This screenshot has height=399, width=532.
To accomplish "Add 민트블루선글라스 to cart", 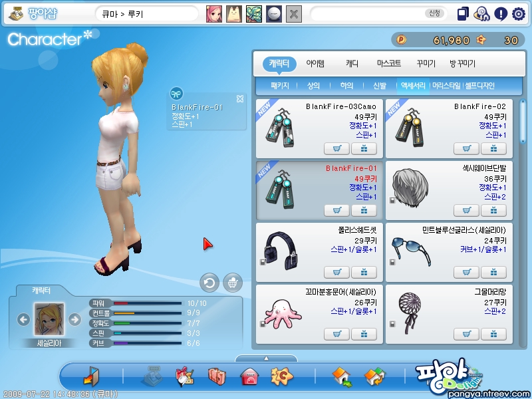I will coord(466,272).
